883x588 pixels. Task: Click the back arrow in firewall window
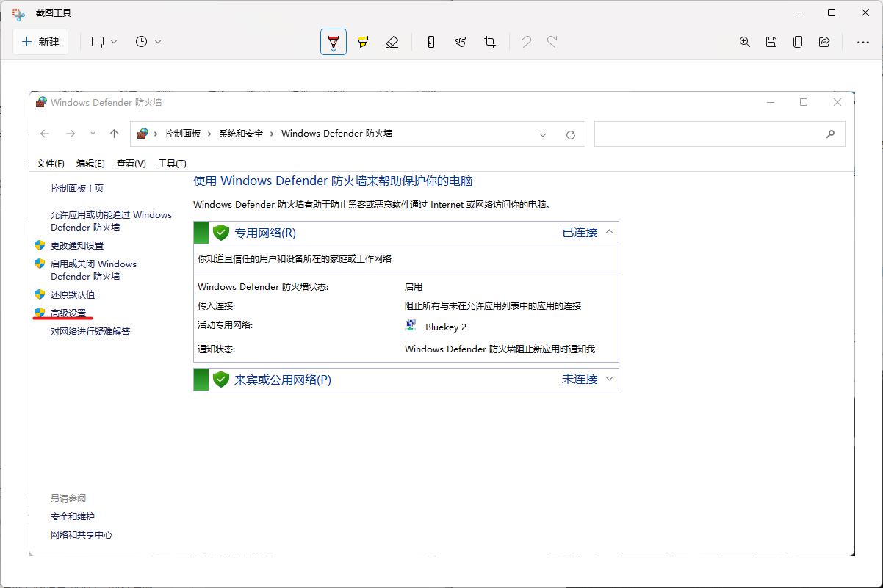[x=45, y=134]
